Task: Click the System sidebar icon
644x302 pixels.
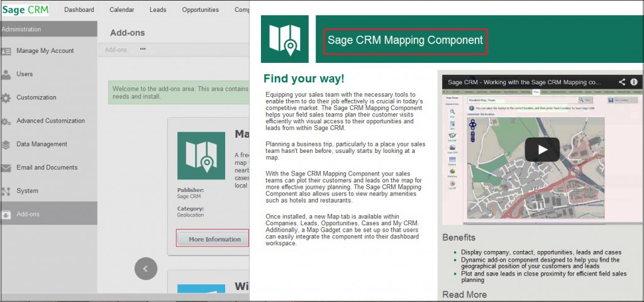Action: 6,191
